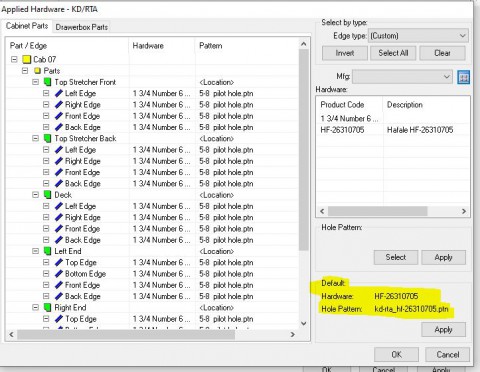Open the Mfg manufacturer dropdown
The image size is (480, 372).
(x=402, y=77)
